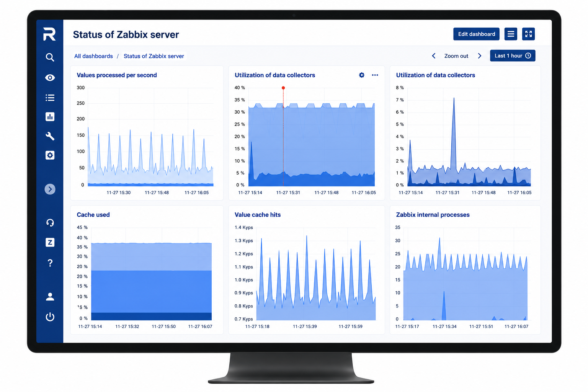
Task: Click Zoom out time control
Action: 456,56
